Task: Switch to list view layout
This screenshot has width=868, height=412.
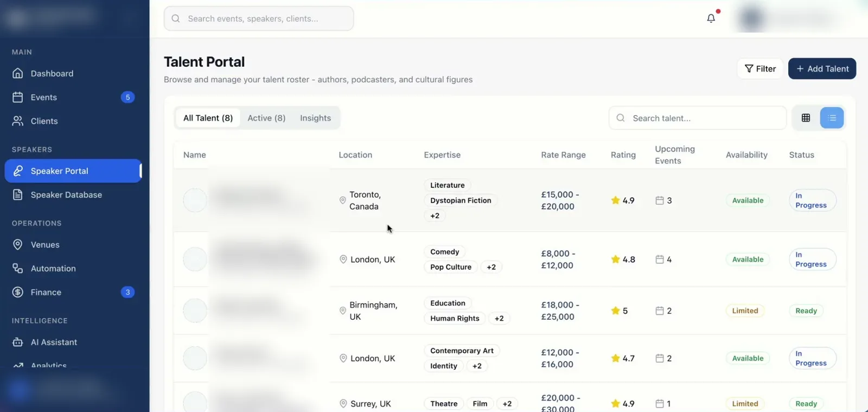Action: point(832,118)
